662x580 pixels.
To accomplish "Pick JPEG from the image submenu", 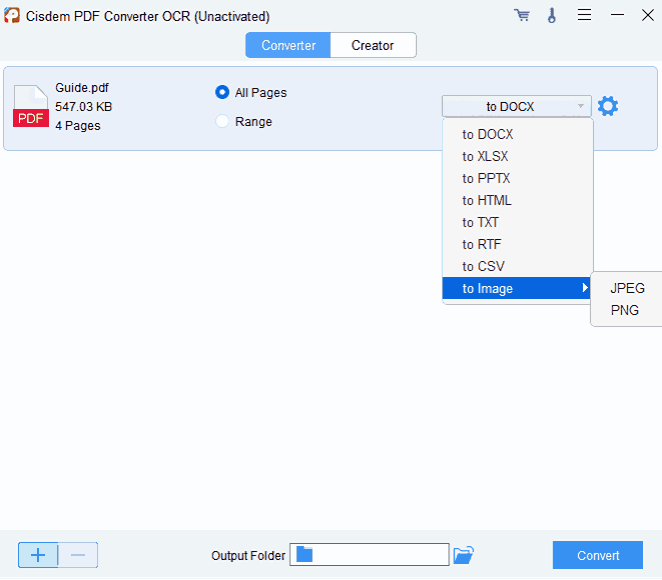I will click(627, 288).
